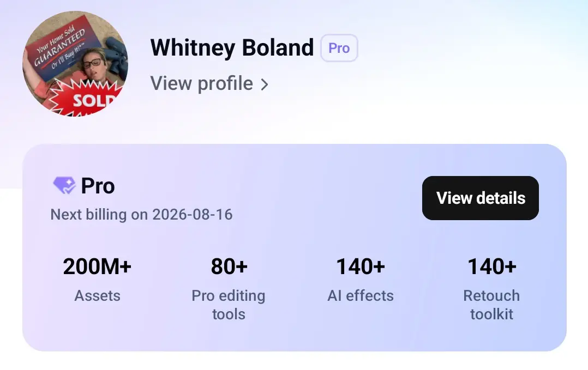Select the 80+ Pro editing tools number
Viewport: 588px width, 370px height.
pos(229,266)
